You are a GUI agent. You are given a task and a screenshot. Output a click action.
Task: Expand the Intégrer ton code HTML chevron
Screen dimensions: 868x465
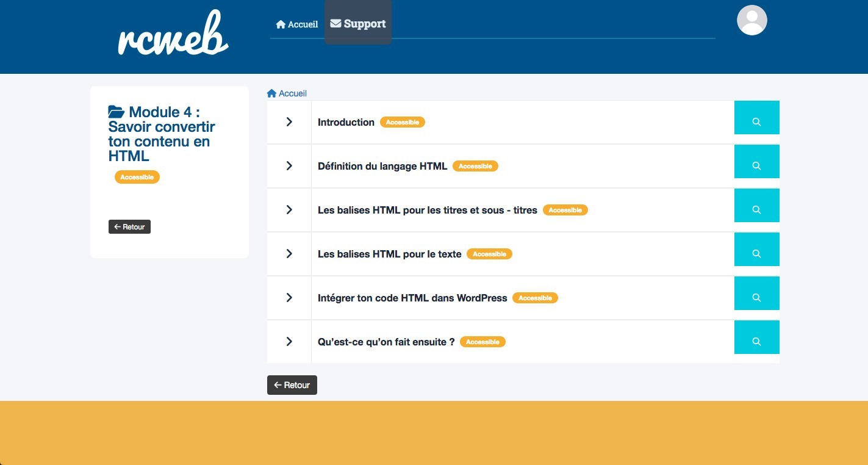click(x=289, y=298)
